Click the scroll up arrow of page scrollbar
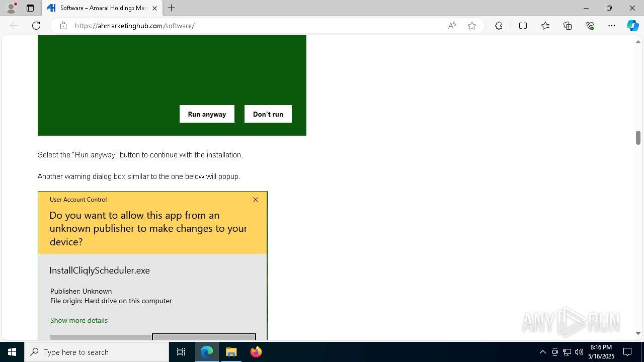The height and width of the screenshot is (362, 644). pyautogui.click(x=638, y=42)
